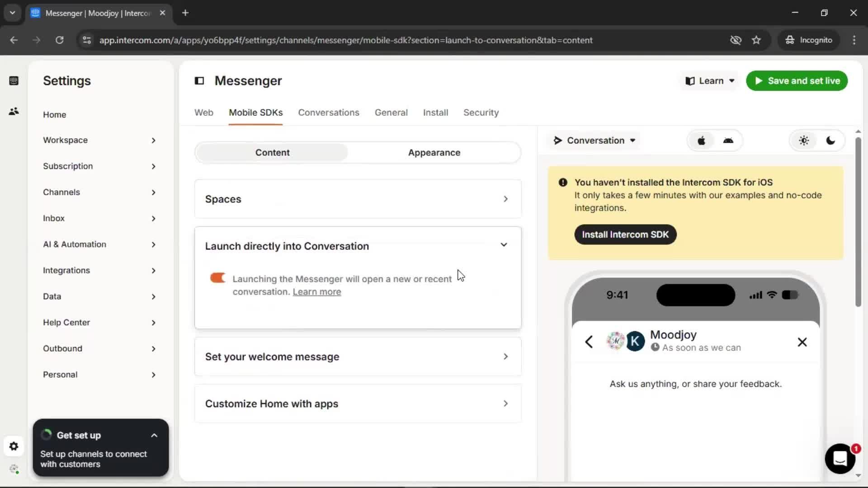Image resolution: width=868 pixels, height=488 pixels.
Task: Switch to the Web tab
Action: tap(204, 113)
